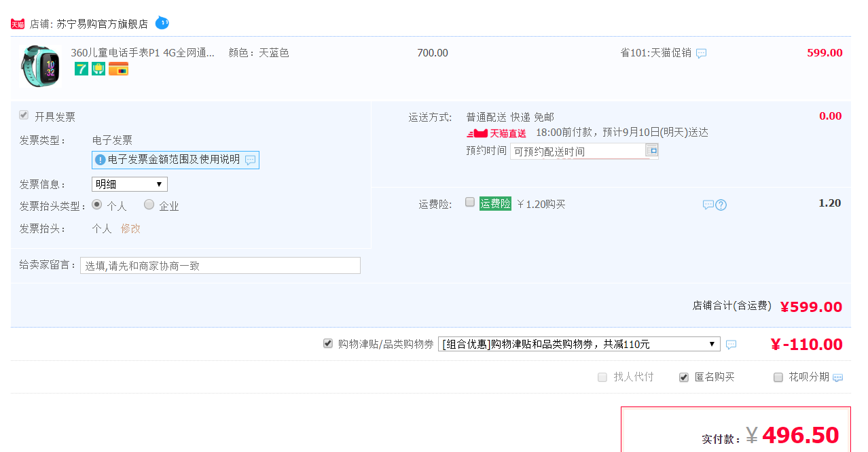Select the 企业 invoice title radio button
Viewport: 868px width, 452px height.
coord(149,205)
